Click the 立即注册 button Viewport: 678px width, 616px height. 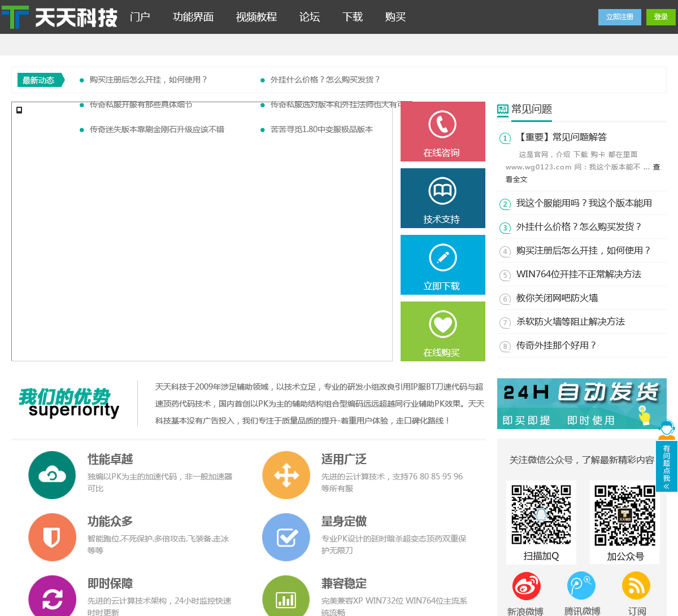click(x=620, y=17)
